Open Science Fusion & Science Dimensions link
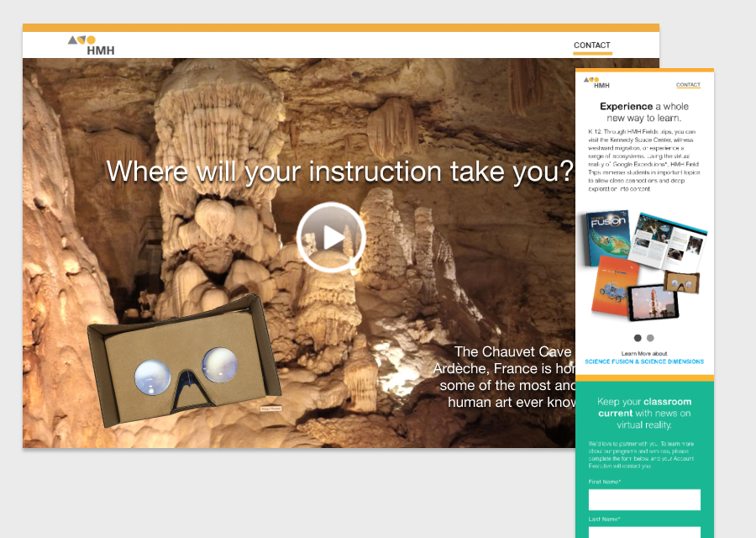Viewport: 756px width, 538px height. 644,361
